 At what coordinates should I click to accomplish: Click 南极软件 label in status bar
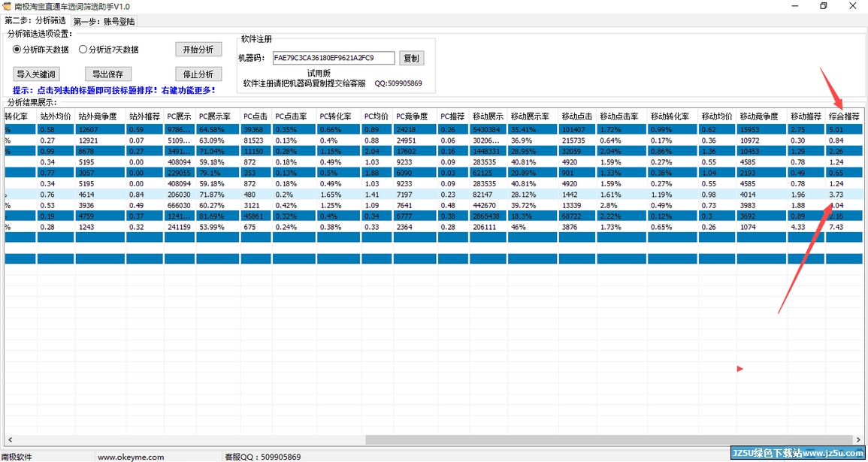point(17,457)
